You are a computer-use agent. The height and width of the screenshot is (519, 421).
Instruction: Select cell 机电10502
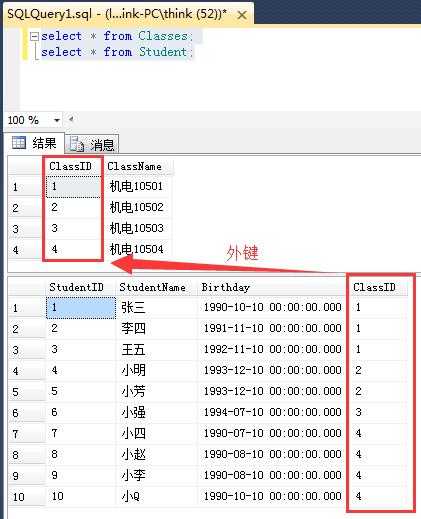(137, 207)
